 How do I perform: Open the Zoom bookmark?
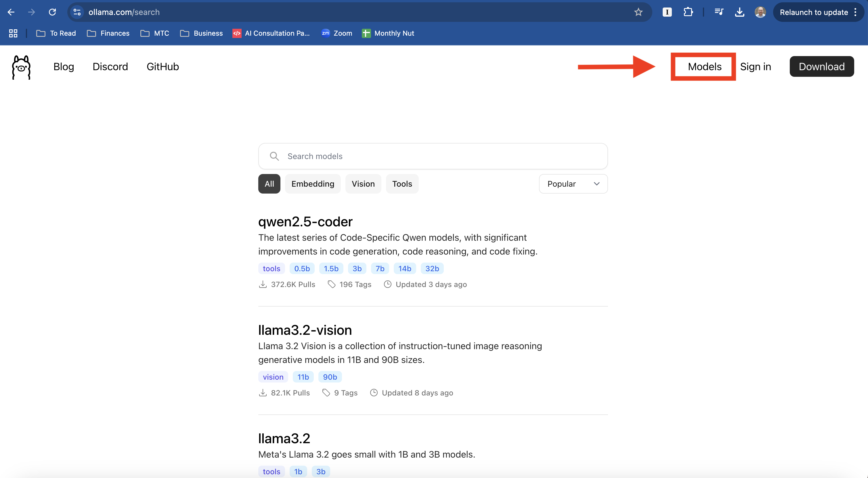pyautogui.click(x=336, y=33)
